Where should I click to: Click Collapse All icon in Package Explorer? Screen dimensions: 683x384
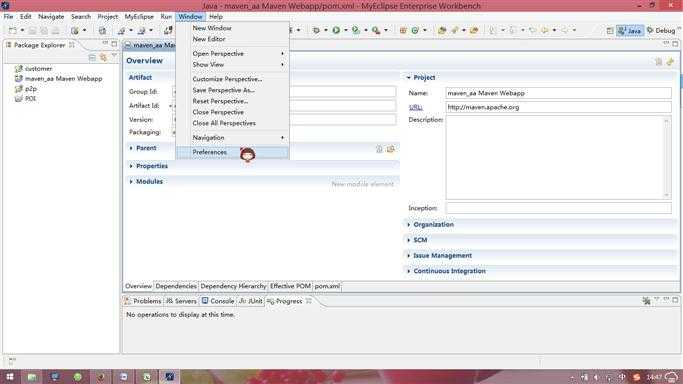(92, 57)
